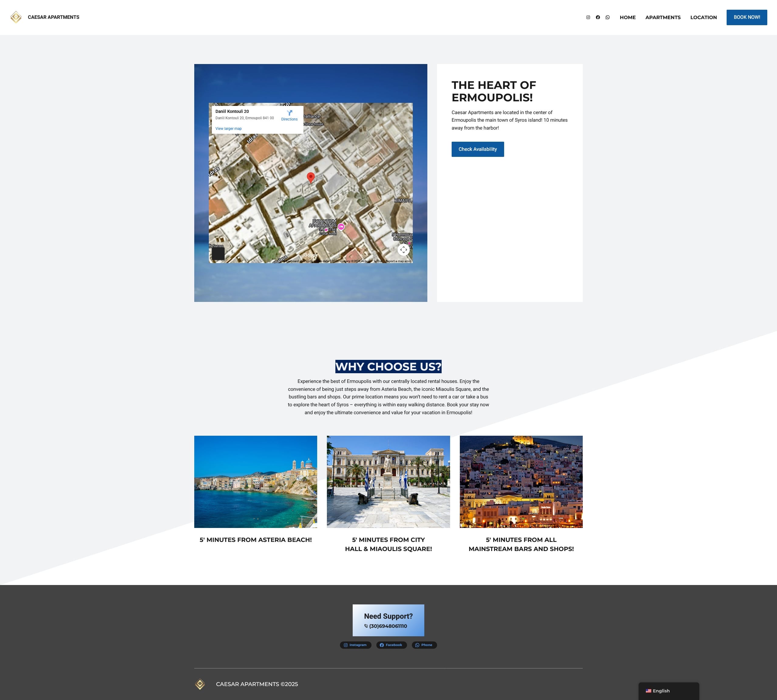Click the Byzantium Apartments hotel marker
Screen dimensions: 777x700
tap(341, 227)
